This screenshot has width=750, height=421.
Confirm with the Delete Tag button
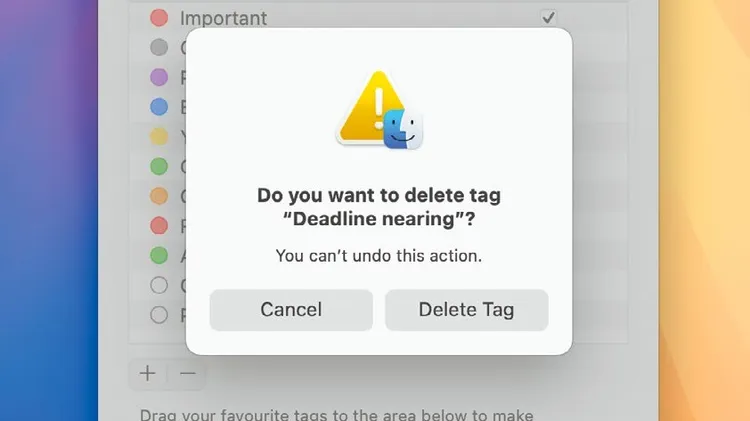click(466, 310)
